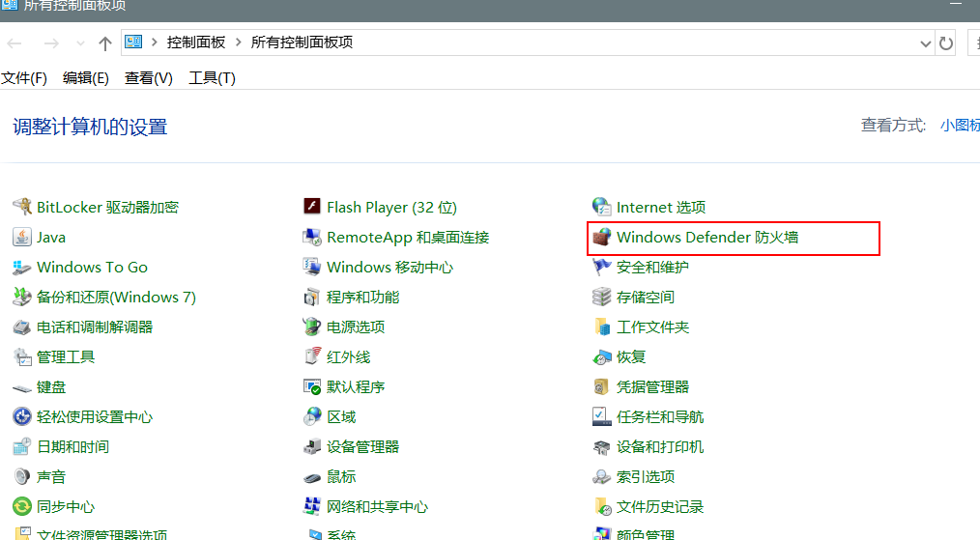Click the refresh button beside address bar
This screenshot has width=980, height=540.
click(946, 43)
